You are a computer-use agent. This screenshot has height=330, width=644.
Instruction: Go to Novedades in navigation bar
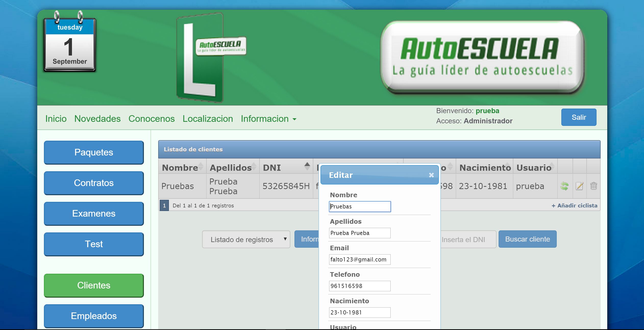pyautogui.click(x=97, y=119)
